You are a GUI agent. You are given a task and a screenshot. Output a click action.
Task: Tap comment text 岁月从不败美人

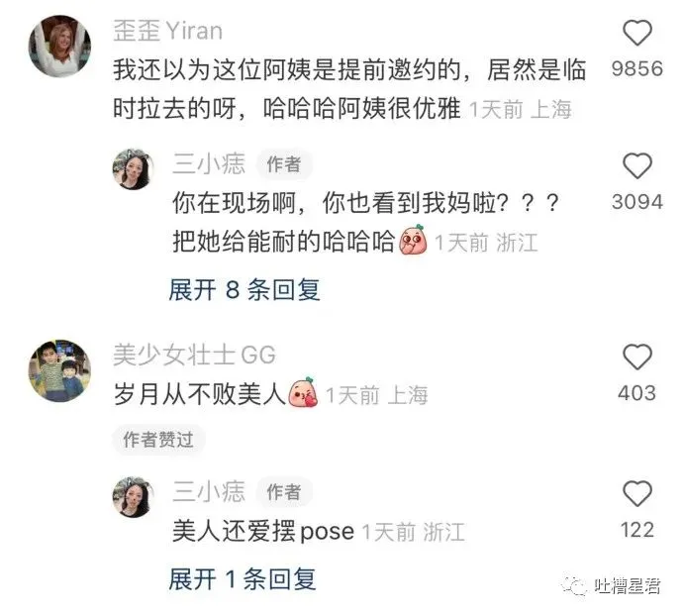[200, 394]
